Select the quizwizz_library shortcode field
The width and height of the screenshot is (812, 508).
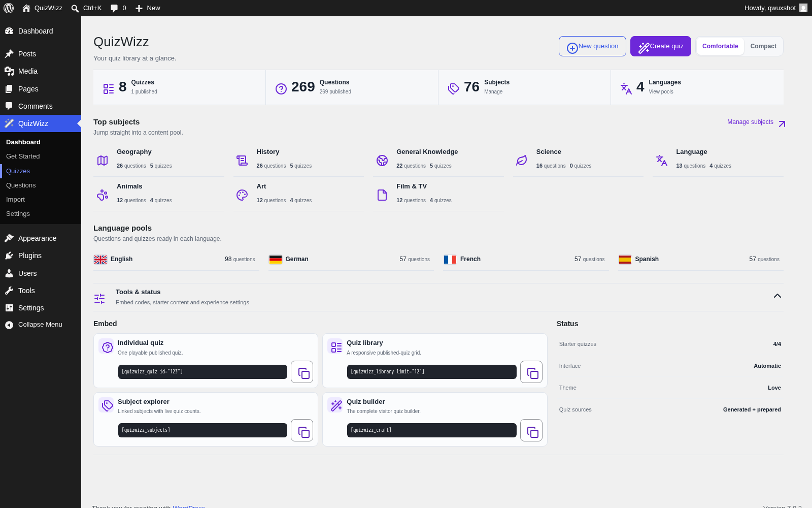(x=432, y=372)
